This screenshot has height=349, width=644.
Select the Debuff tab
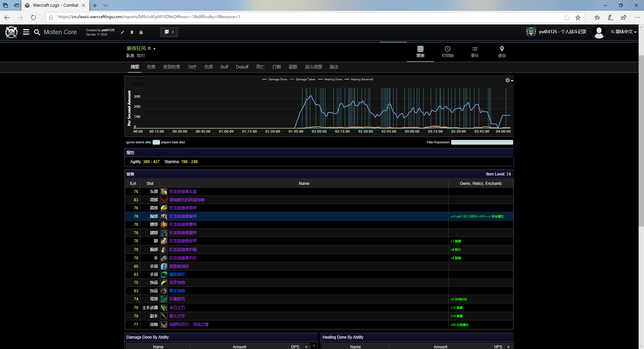pyautogui.click(x=242, y=67)
